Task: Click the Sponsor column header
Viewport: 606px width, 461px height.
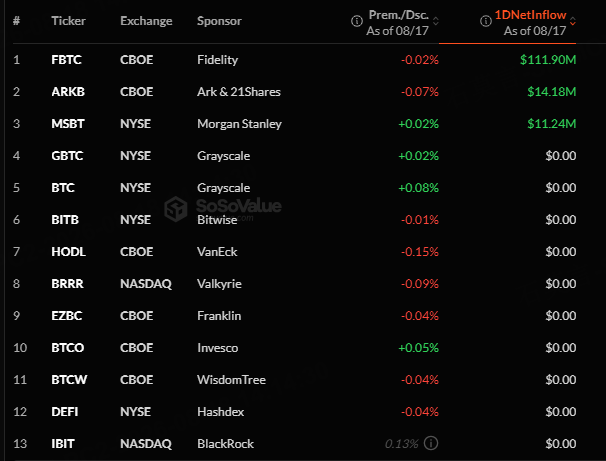Action: pyautogui.click(x=219, y=21)
